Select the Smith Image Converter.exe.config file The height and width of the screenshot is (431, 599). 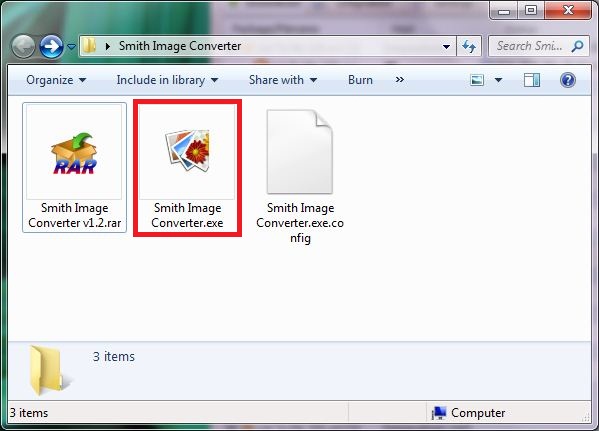[300, 177]
